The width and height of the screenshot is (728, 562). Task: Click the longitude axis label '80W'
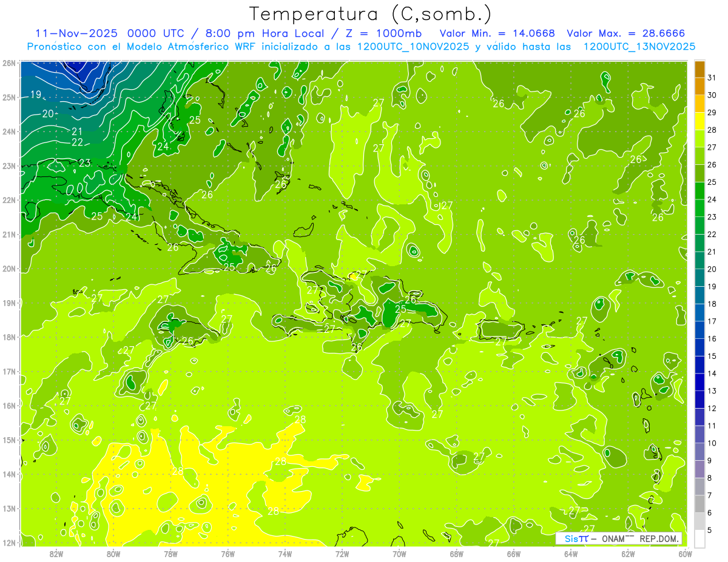(x=113, y=554)
